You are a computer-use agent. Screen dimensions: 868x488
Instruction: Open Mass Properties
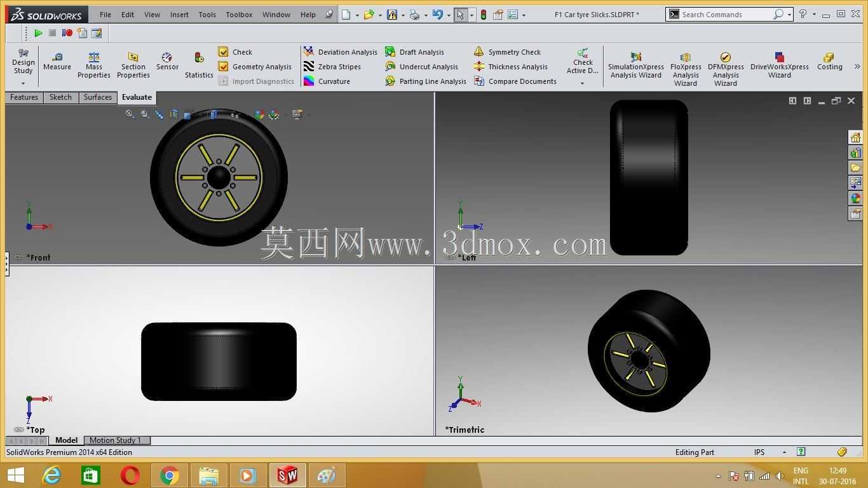click(x=94, y=65)
